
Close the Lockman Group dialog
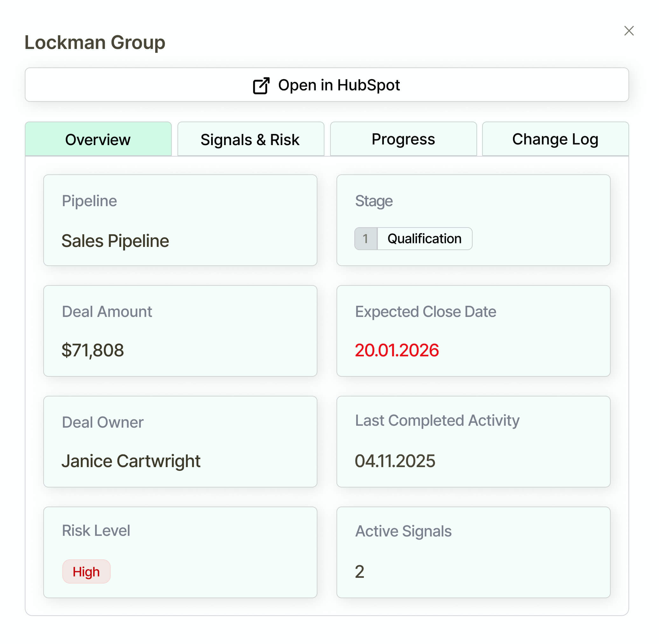pos(629,31)
